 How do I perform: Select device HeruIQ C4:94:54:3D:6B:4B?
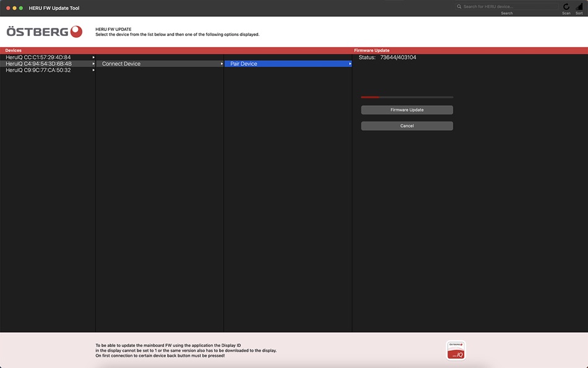tap(48, 64)
